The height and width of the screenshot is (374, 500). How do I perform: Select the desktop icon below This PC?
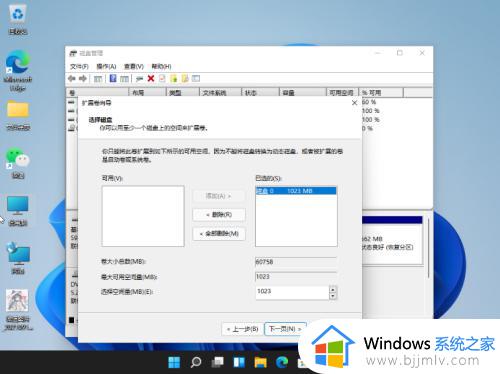point(18,258)
